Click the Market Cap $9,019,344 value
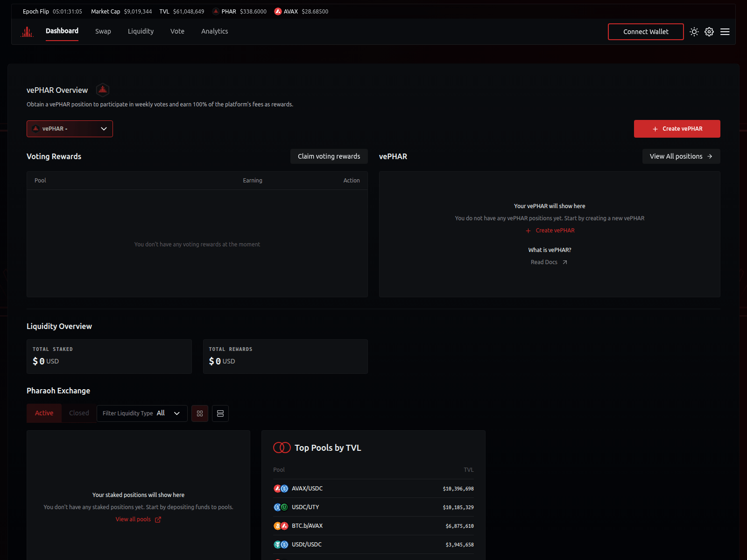 point(138,12)
